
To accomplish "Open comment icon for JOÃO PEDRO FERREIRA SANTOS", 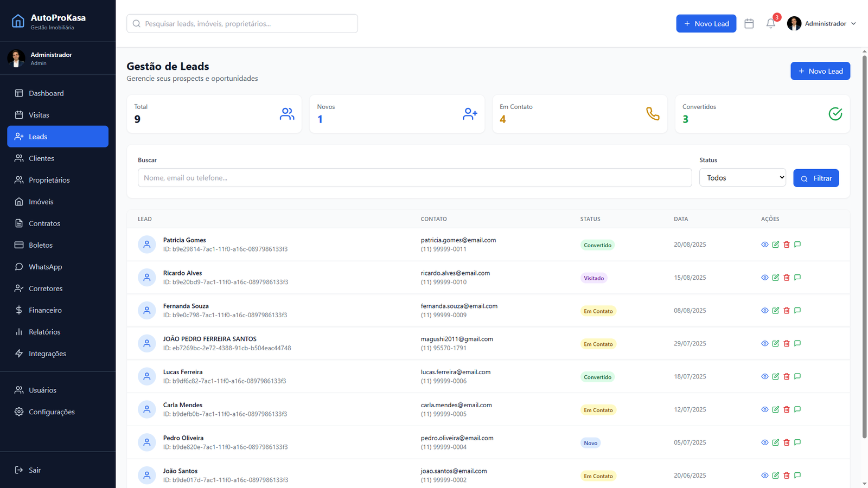I will (x=797, y=343).
